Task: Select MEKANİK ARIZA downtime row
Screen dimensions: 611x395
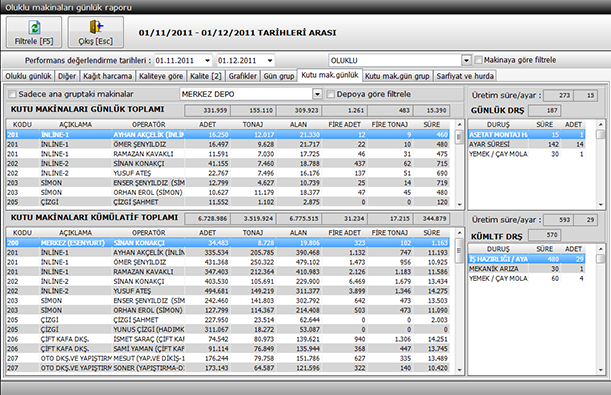Action: click(527, 269)
